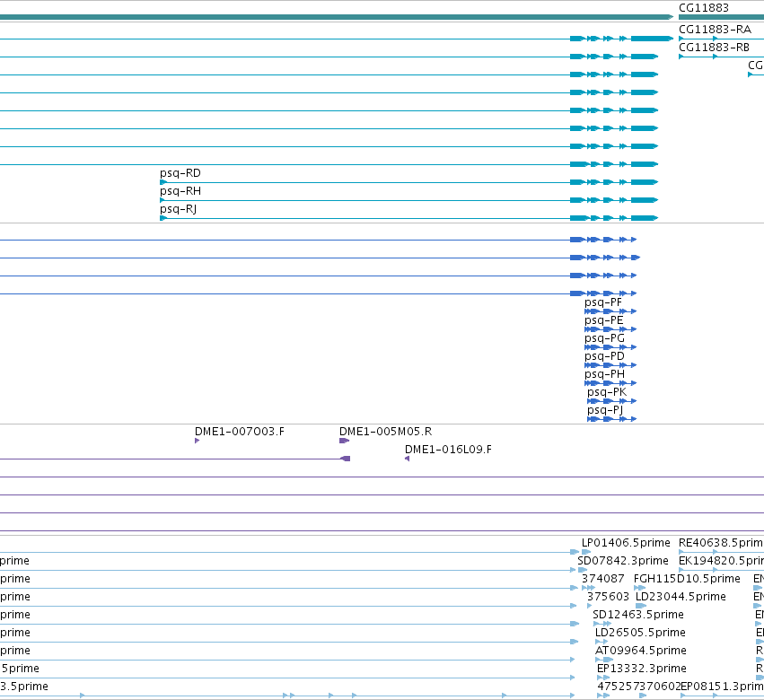
Task: Open the psq-PJ protein label
Action: [605, 410]
